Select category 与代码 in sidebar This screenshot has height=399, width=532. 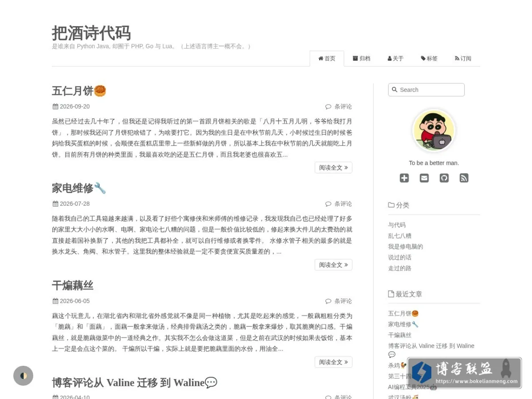pyautogui.click(x=397, y=225)
